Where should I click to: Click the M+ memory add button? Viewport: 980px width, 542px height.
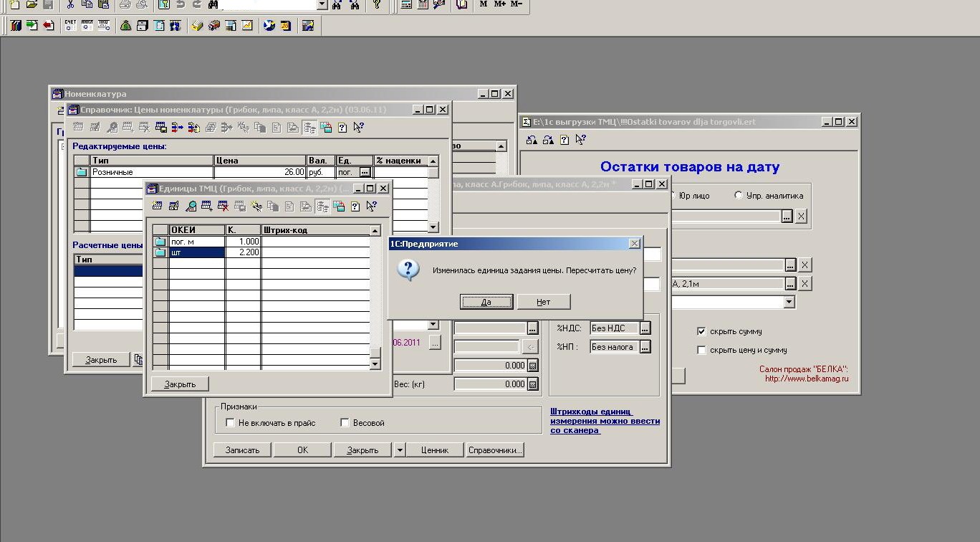(500, 4)
